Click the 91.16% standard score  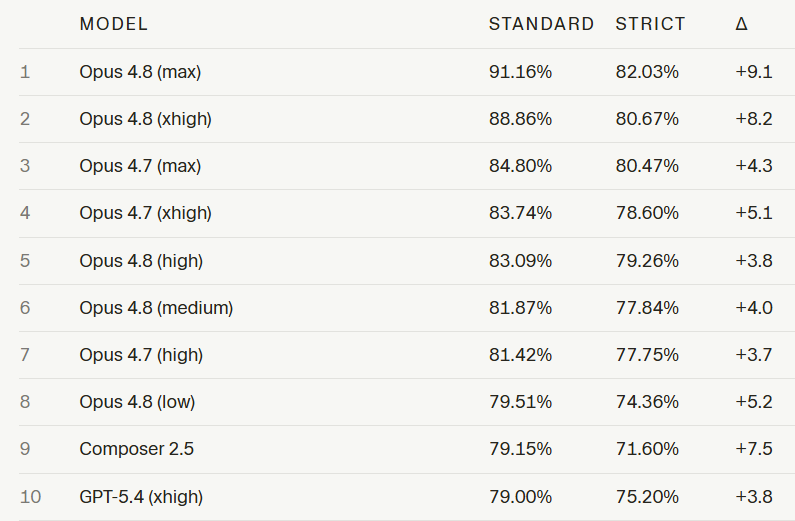pos(520,72)
